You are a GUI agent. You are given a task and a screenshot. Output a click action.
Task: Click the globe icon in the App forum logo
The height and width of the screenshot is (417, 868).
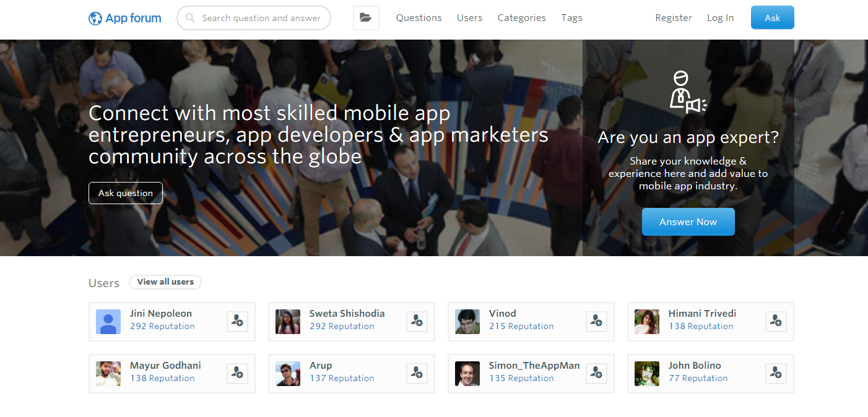[96, 18]
